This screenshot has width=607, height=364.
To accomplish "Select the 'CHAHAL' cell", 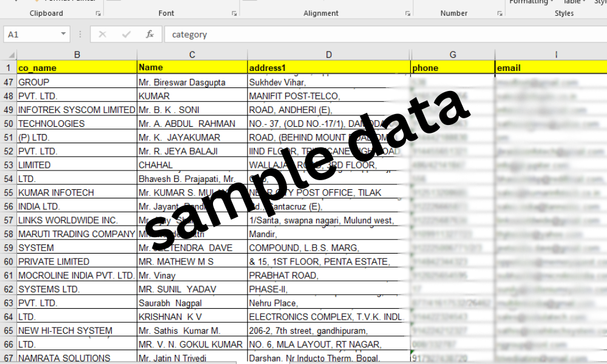I will [192, 165].
